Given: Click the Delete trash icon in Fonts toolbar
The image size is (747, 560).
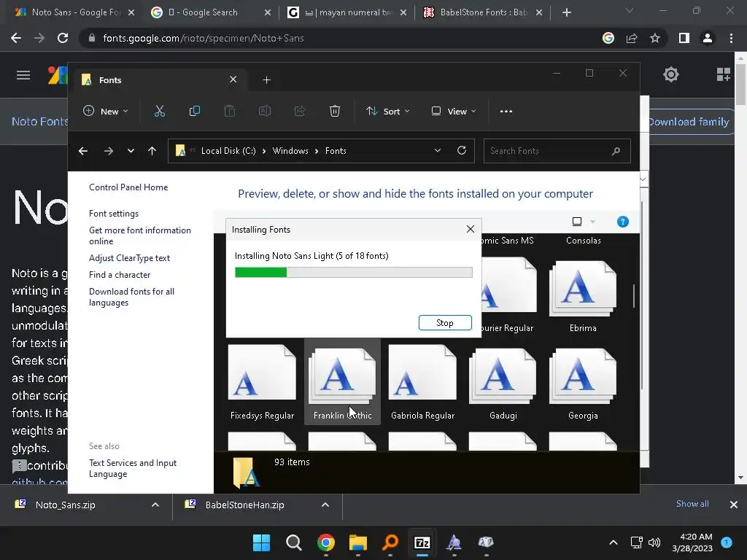Looking at the screenshot, I should 335,112.
